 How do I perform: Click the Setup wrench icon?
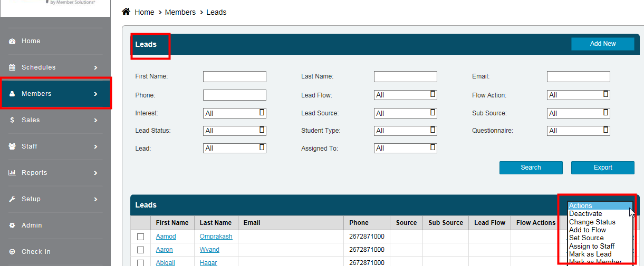(12, 199)
